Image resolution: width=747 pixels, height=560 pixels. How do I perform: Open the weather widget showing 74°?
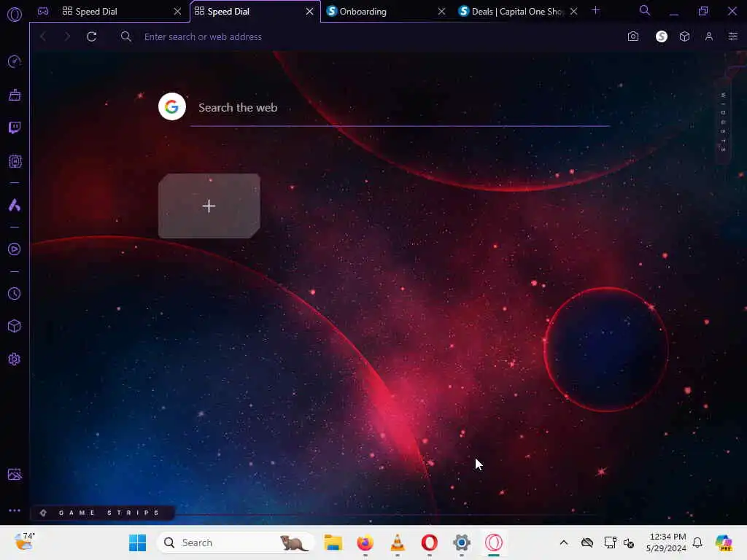(x=25, y=542)
